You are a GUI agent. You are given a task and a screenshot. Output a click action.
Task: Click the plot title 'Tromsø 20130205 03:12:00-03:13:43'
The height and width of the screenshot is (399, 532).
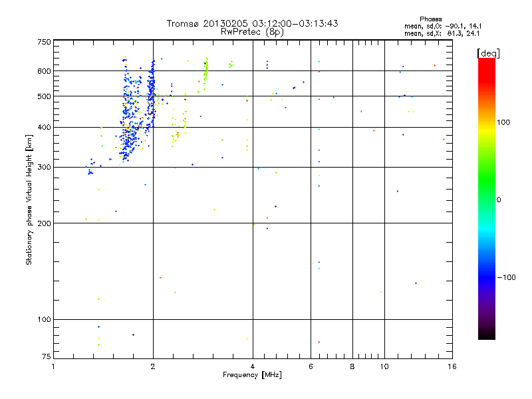(x=252, y=23)
